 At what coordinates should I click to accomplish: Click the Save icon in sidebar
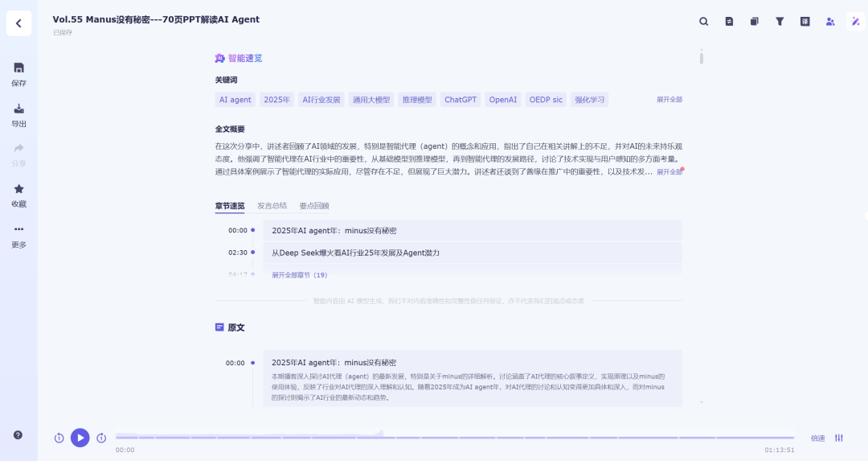pyautogui.click(x=18, y=68)
